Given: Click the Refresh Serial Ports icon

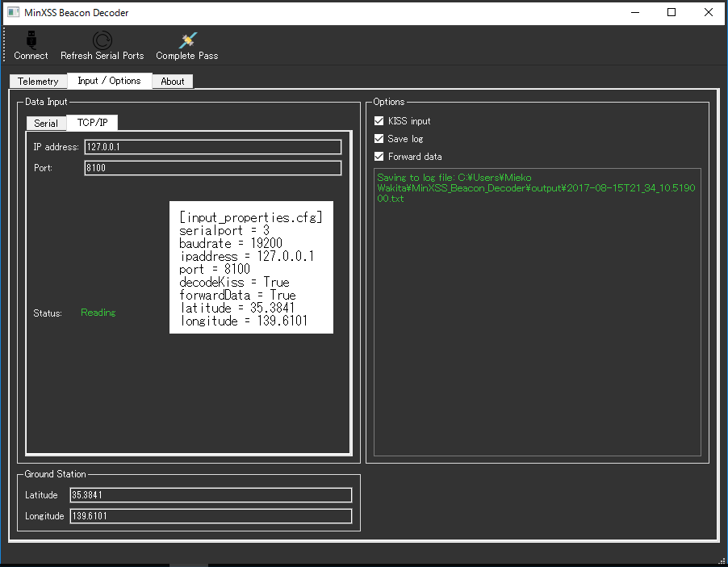Looking at the screenshot, I should (x=103, y=40).
